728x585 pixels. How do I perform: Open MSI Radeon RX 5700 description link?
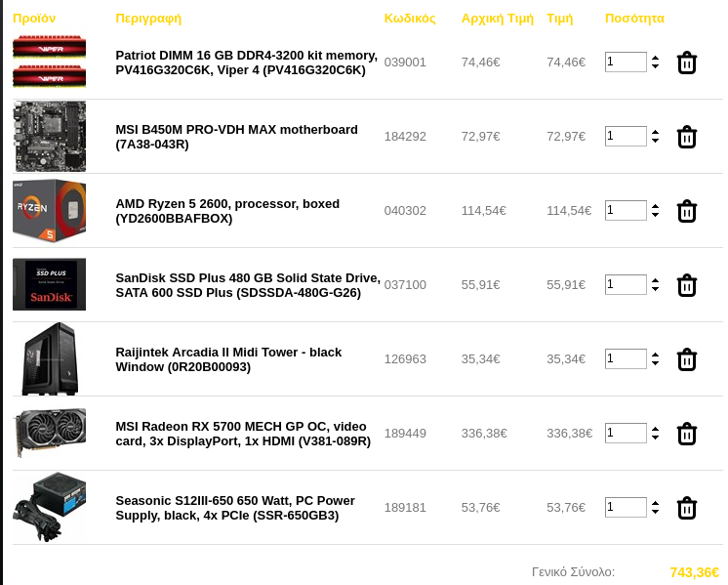pyautogui.click(x=243, y=434)
